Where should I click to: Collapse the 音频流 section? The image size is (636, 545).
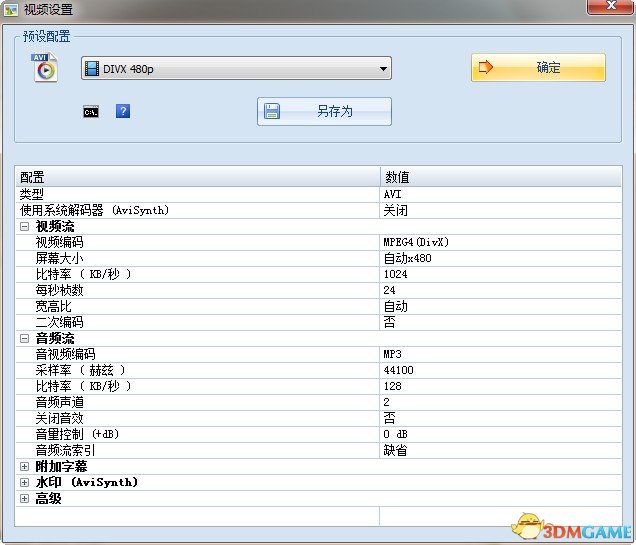click(x=24, y=338)
